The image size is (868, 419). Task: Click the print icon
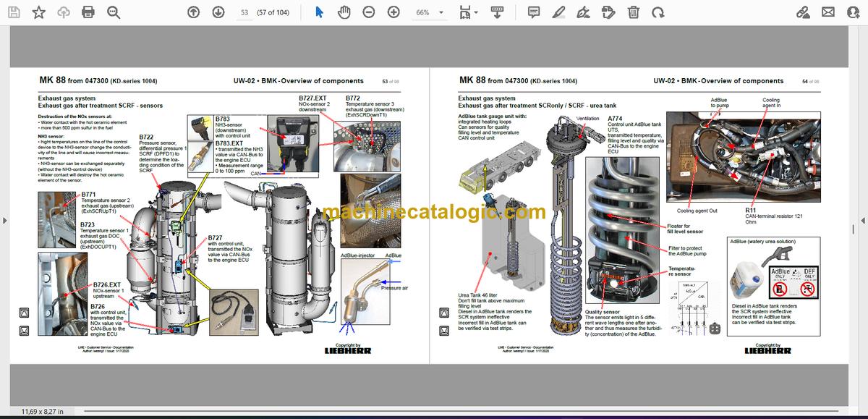click(88, 12)
